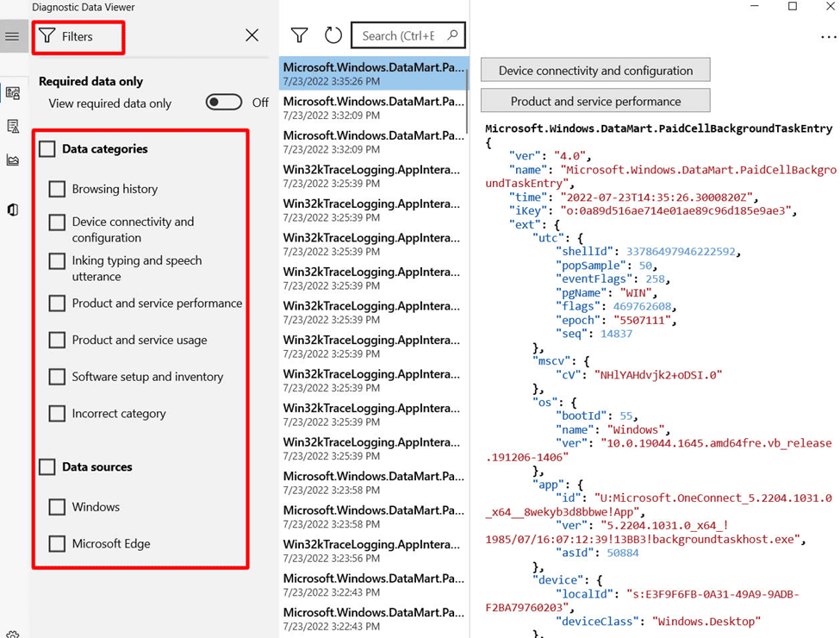Viewport: 840px width, 638px height.
Task: Click the Filters header button
Action: (78, 37)
